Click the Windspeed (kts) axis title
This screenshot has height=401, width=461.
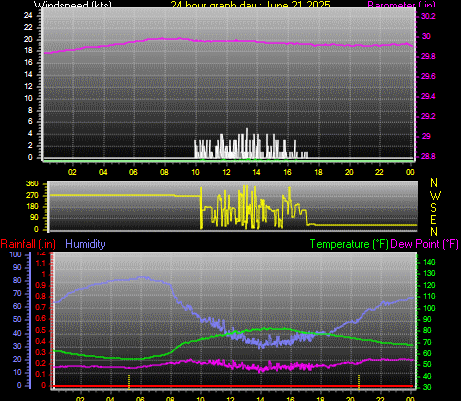pyautogui.click(x=73, y=4)
